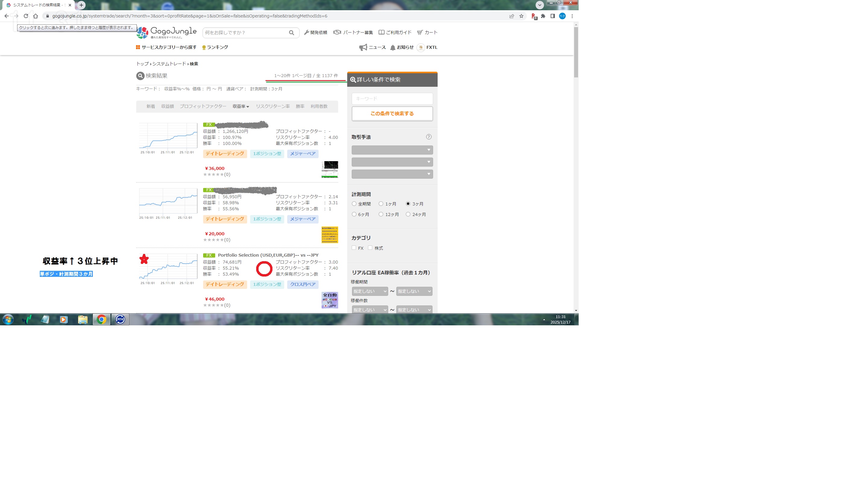Check the FX category checkbox

point(354,248)
